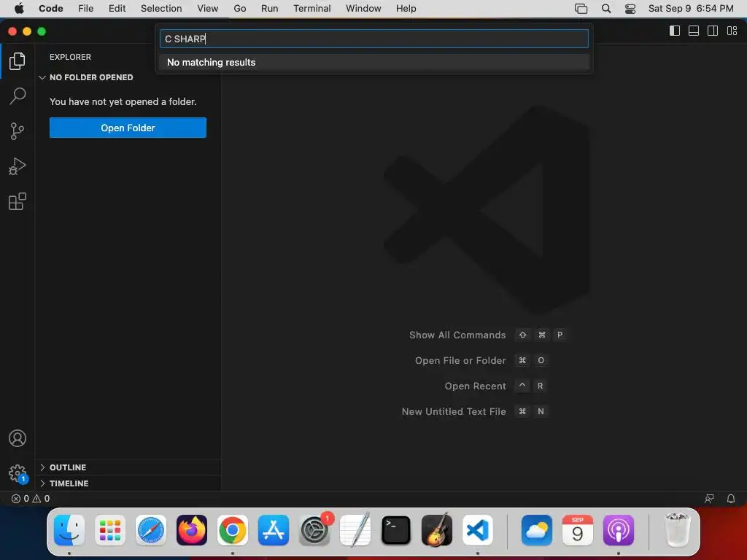
Task: Open the Extensions view
Action: [x=18, y=201]
